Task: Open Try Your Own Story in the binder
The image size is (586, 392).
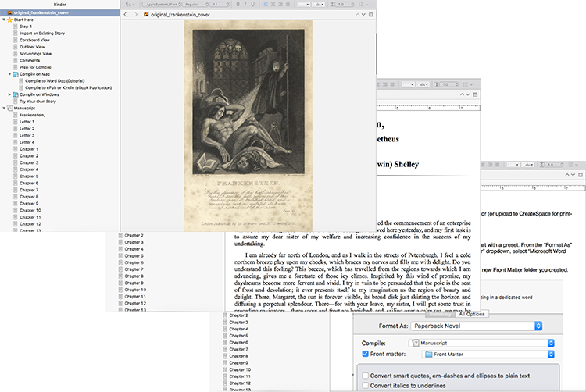Action: tap(38, 102)
